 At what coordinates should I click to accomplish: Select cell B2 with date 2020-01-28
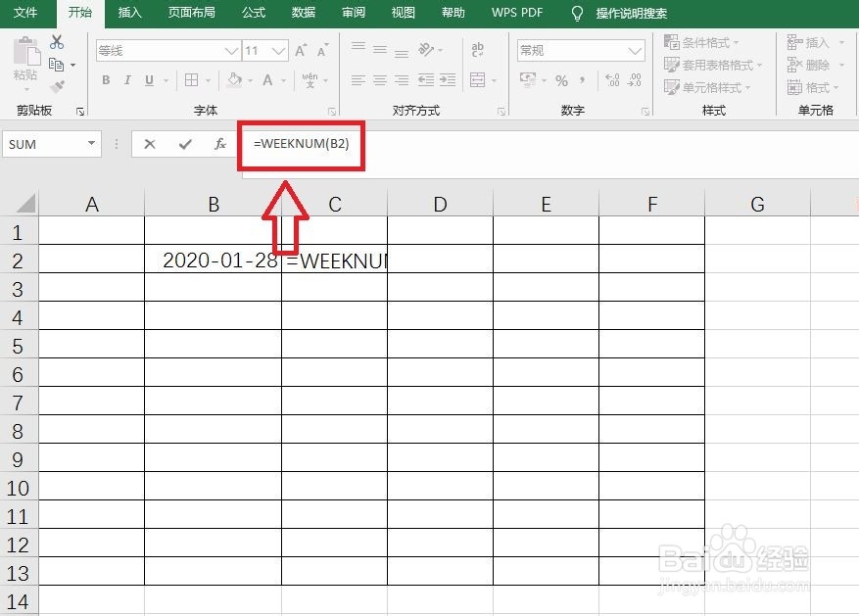[214, 259]
